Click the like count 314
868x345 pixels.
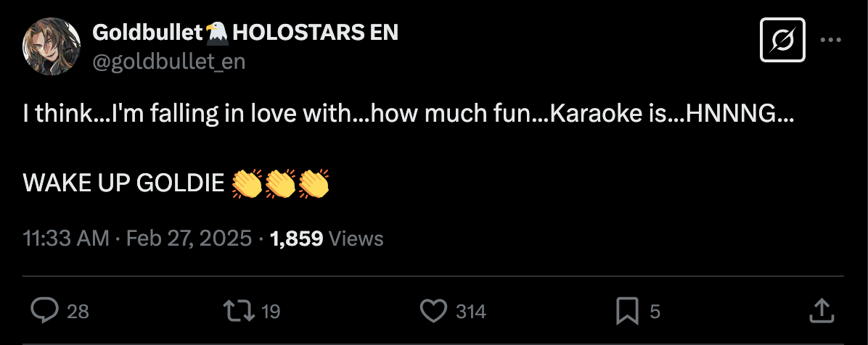click(471, 312)
